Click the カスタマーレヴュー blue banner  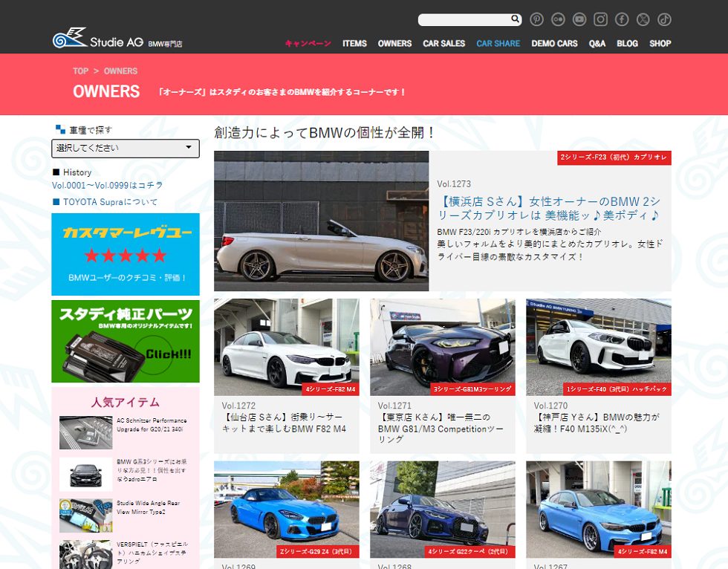tap(126, 254)
